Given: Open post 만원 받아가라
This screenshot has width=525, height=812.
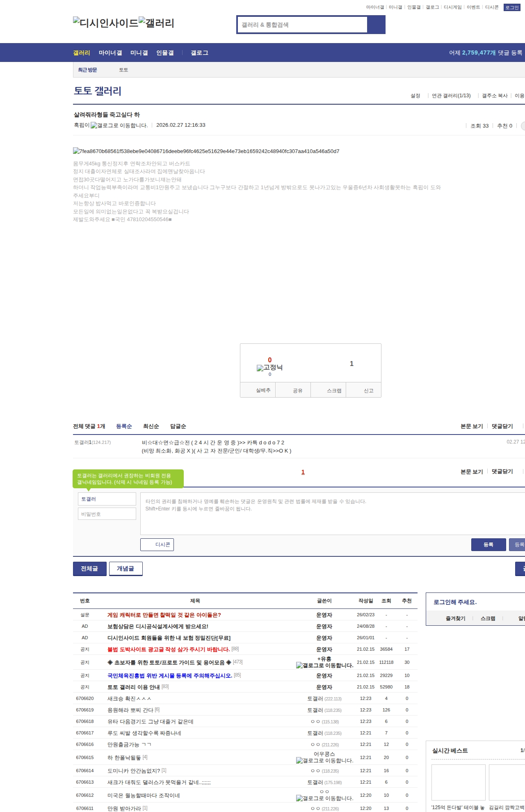Looking at the screenshot, I should (x=124, y=808).
